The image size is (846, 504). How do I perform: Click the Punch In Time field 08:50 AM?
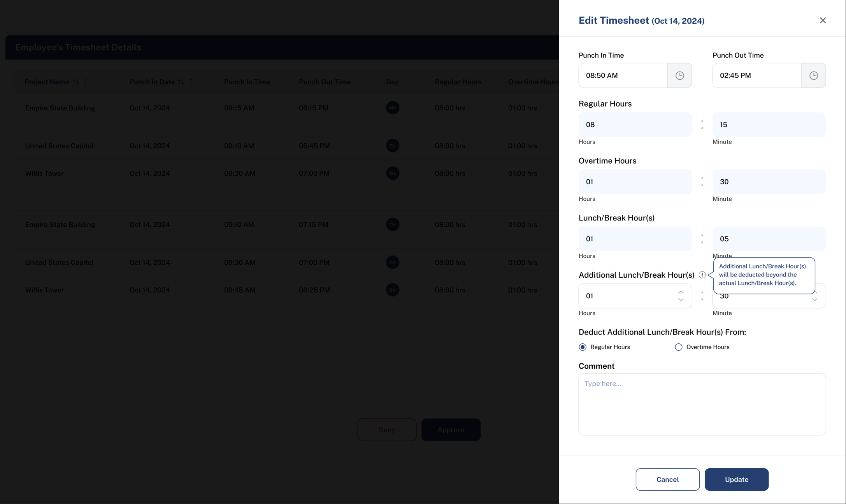coord(623,75)
